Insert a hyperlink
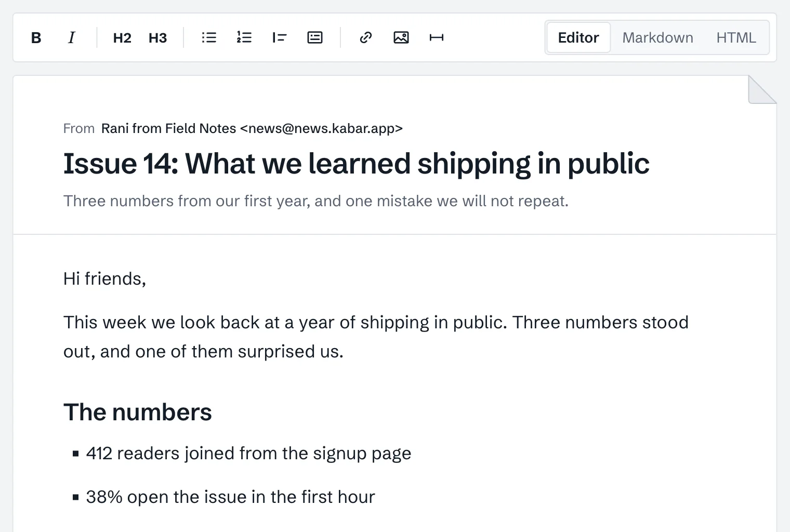 [x=366, y=37]
